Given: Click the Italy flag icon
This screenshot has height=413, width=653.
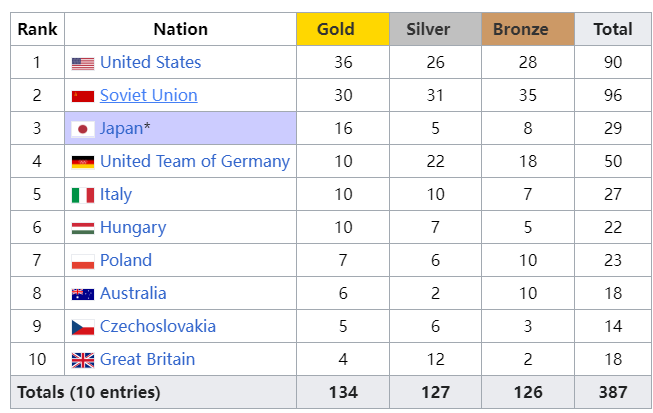Looking at the screenshot, I should (83, 195).
